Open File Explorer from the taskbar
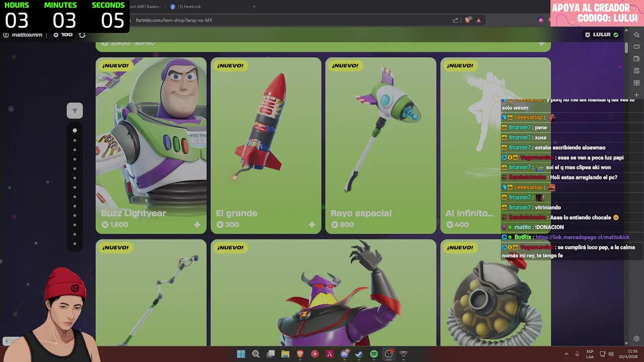The height and width of the screenshot is (362, 644). coord(285,354)
